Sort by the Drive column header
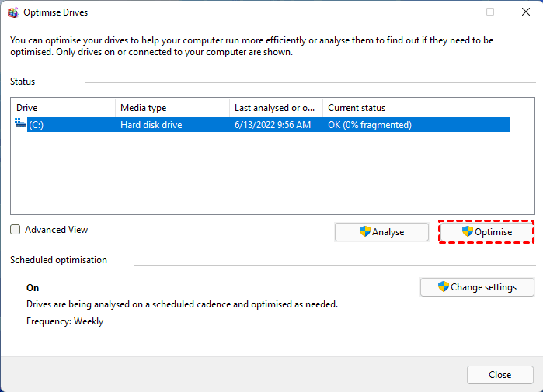Viewport: 543px width, 392px height. 62,108
